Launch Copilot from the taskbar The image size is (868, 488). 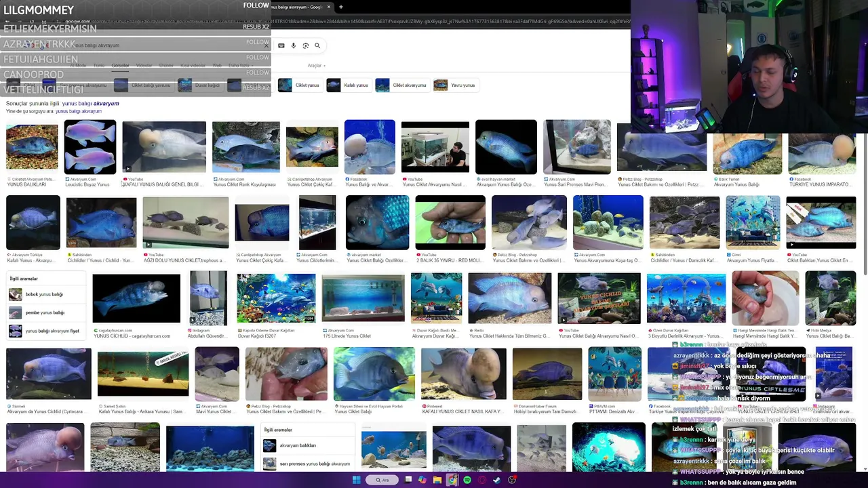coord(422,480)
